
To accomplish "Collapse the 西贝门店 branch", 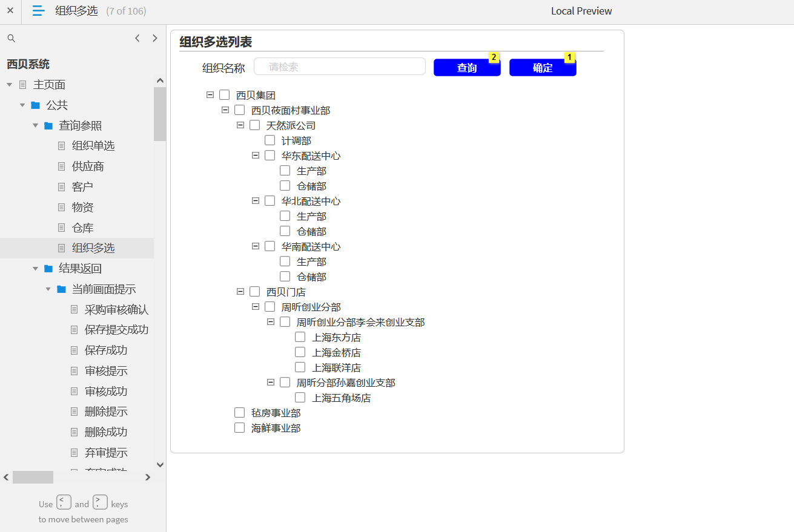I will (240, 291).
